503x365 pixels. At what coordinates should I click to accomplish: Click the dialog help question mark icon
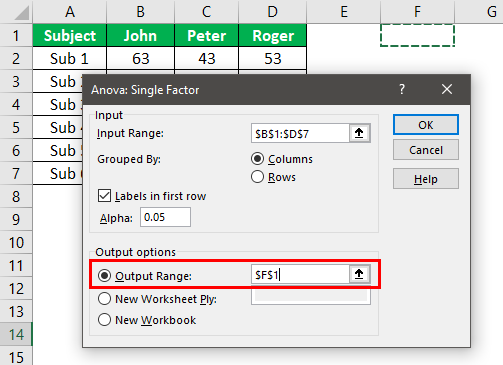tap(402, 89)
